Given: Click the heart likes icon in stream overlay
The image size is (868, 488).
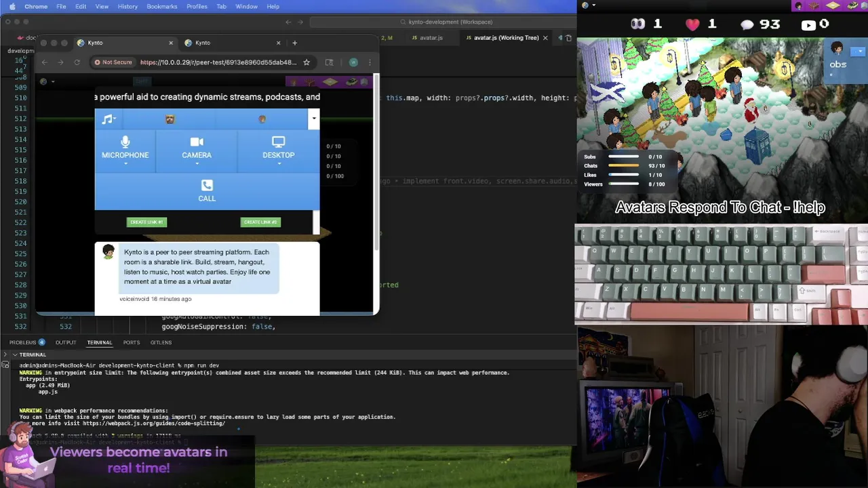Looking at the screenshot, I should tap(692, 24).
